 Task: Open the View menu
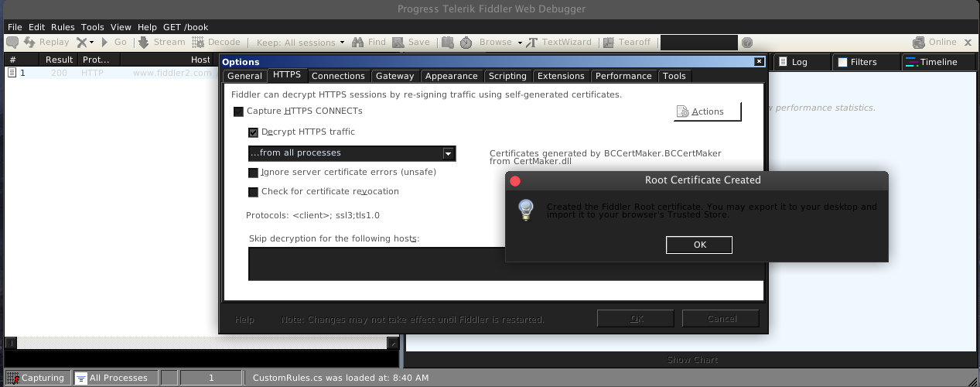[x=121, y=27]
